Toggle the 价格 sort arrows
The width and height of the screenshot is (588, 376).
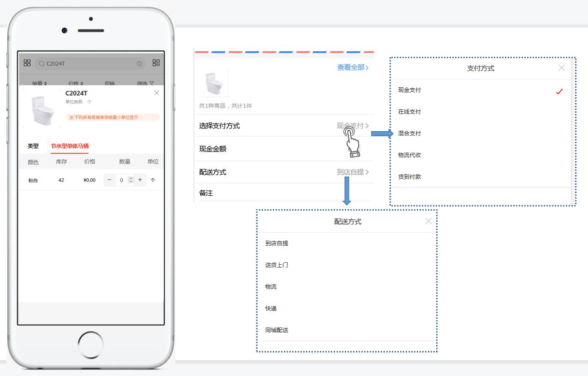pos(82,83)
